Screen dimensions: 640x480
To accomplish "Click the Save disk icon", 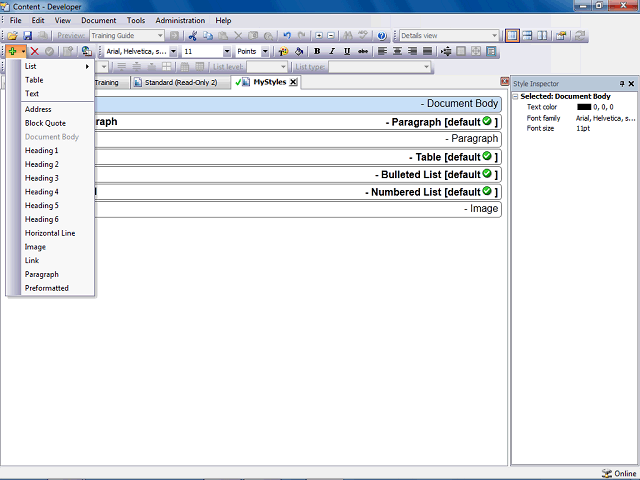I will point(27,36).
